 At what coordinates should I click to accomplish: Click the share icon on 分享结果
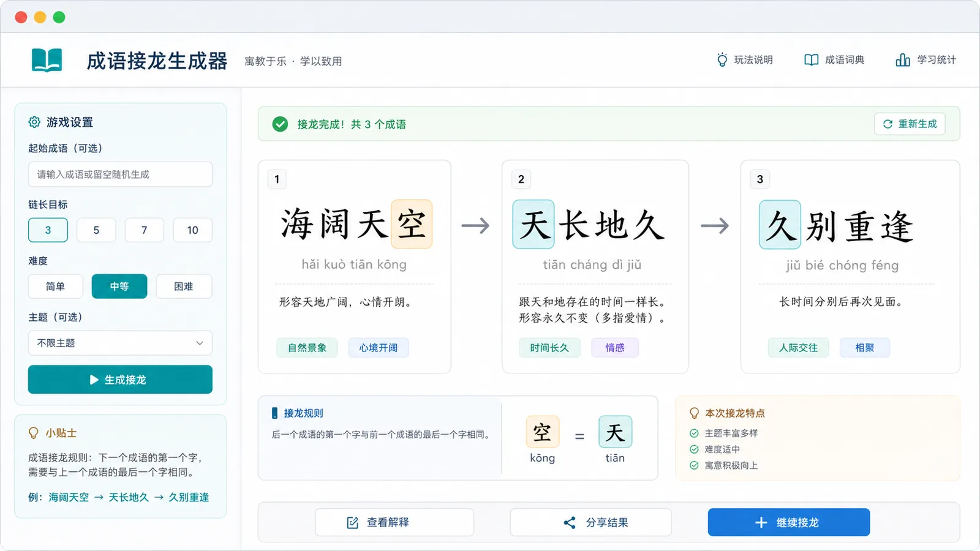[570, 522]
